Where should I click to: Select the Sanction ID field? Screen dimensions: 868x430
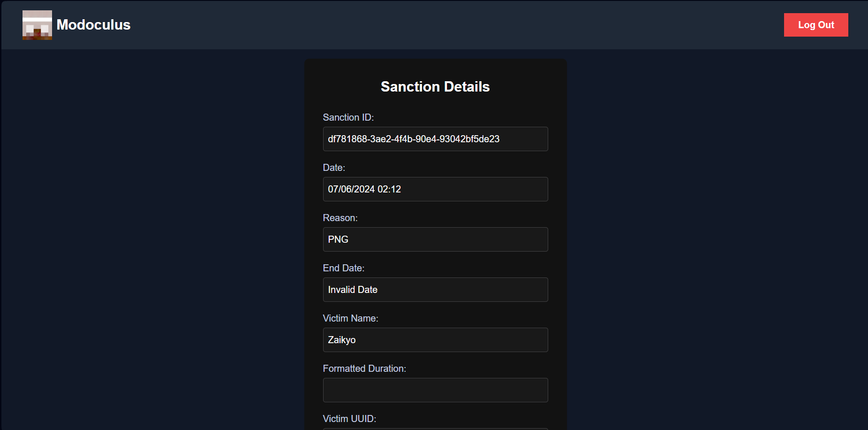pos(435,139)
